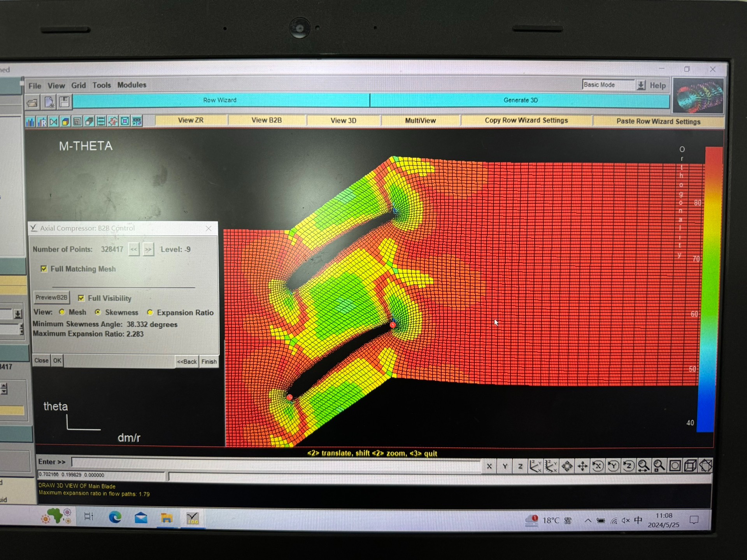Open the Basic Mode dropdown arrow
Screen dimensions: 747x560
click(641, 85)
